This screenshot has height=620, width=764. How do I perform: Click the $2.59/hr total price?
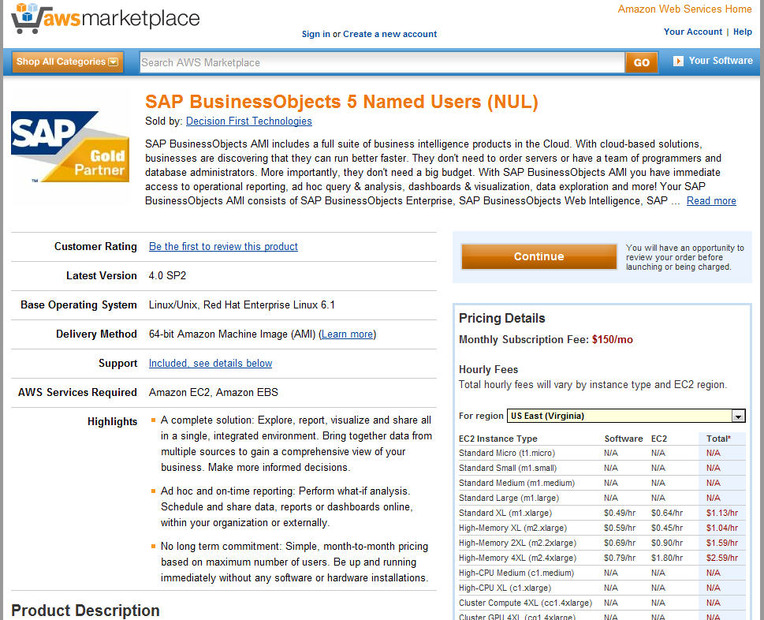(x=722, y=558)
